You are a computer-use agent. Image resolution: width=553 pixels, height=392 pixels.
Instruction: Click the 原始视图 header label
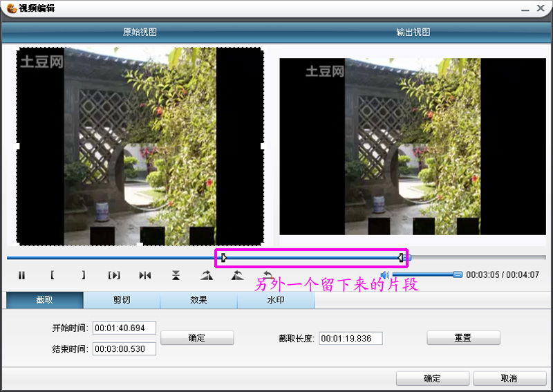click(140, 32)
